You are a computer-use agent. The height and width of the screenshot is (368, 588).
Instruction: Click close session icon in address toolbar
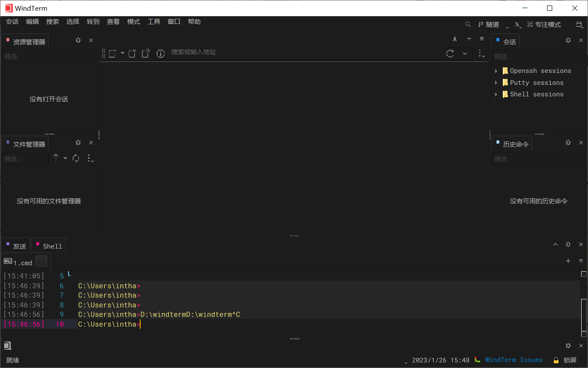pyautogui.click(x=132, y=53)
